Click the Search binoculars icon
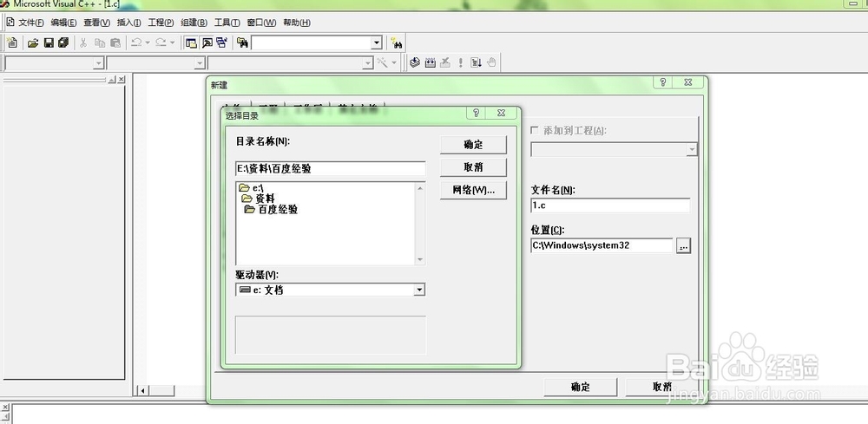 tap(397, 42)
